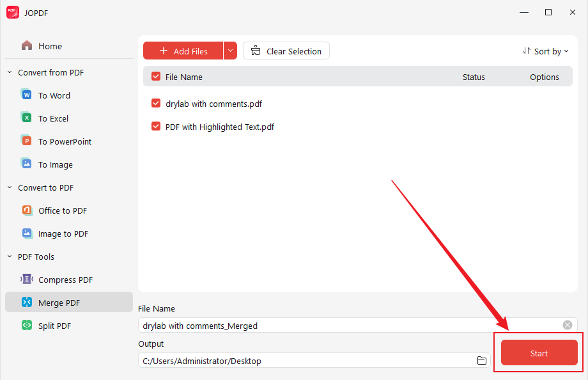Screen dimensions: 588x380
Task: Select the To Word conversion icon
Action: pos(26,95)
